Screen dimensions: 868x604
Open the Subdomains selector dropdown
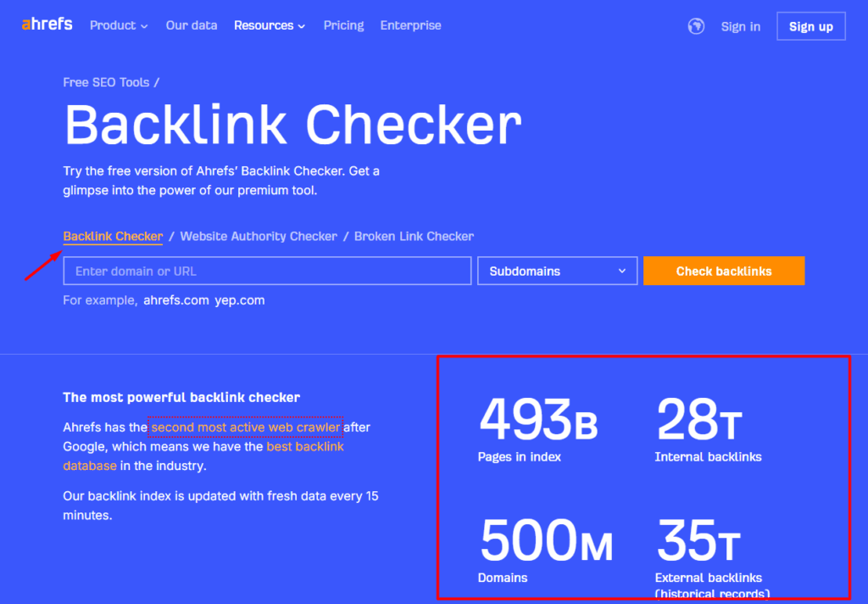(x=557, y=270)
